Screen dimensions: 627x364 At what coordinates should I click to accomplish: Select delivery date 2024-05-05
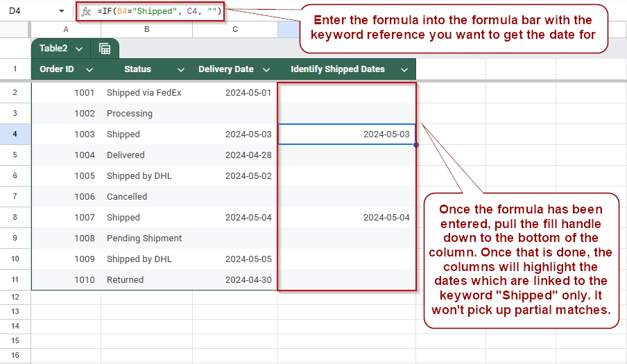(235, 259)
